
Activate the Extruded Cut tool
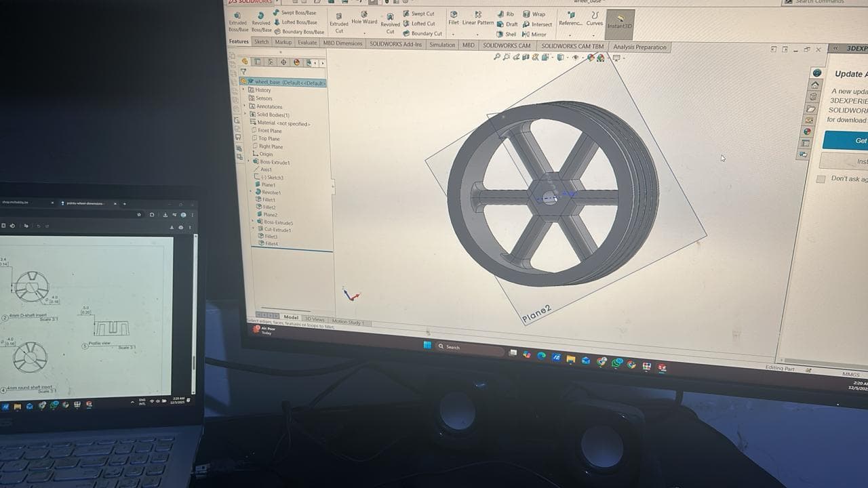(339, 22)
